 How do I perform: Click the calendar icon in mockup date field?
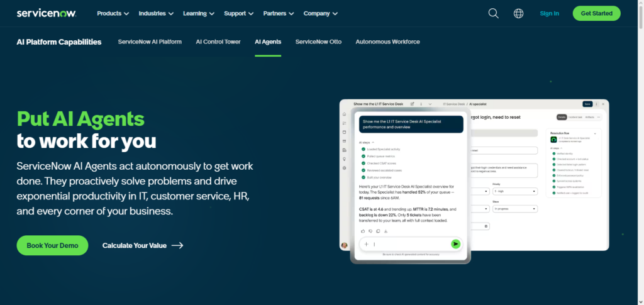486,226
